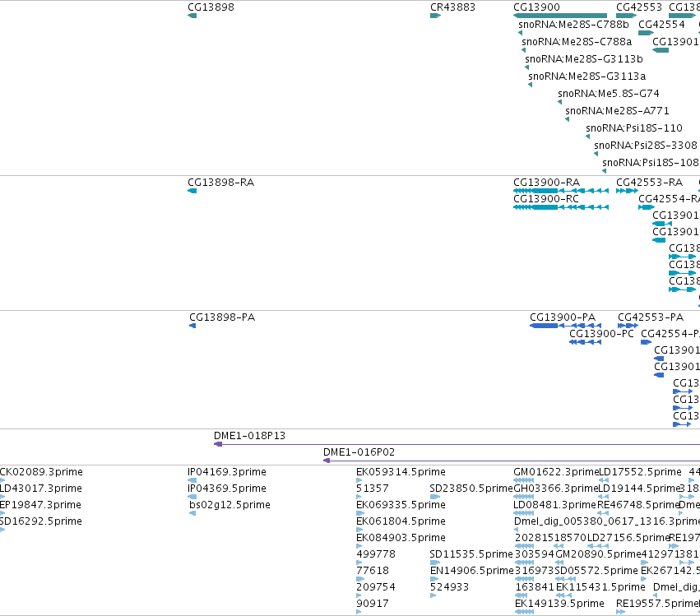
Task: Click the bs02g12.5prime EST label
Action: coord(230,505)
